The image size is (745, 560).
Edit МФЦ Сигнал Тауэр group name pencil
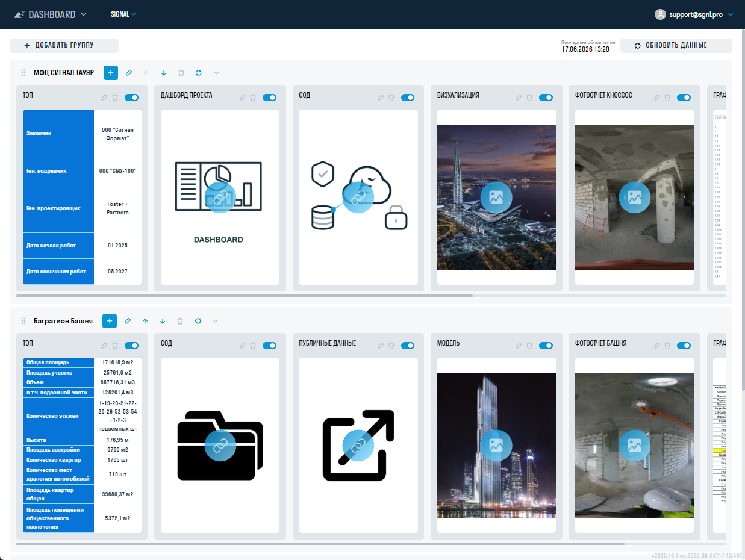(128, 73)
